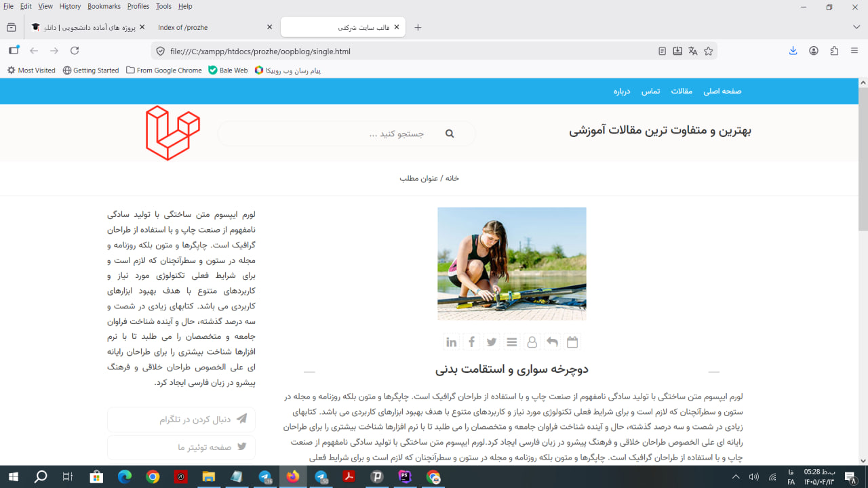Open Windows taskbar search

41,477
